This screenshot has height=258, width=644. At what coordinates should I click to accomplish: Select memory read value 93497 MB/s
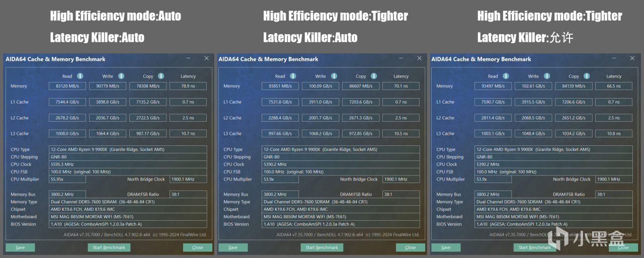coord(493,86)
